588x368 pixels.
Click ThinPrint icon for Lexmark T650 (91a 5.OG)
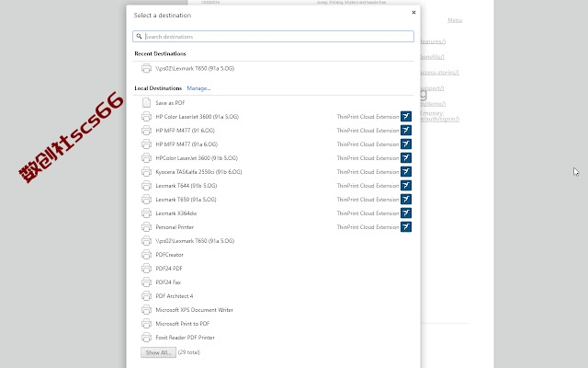tap(406, 200)
